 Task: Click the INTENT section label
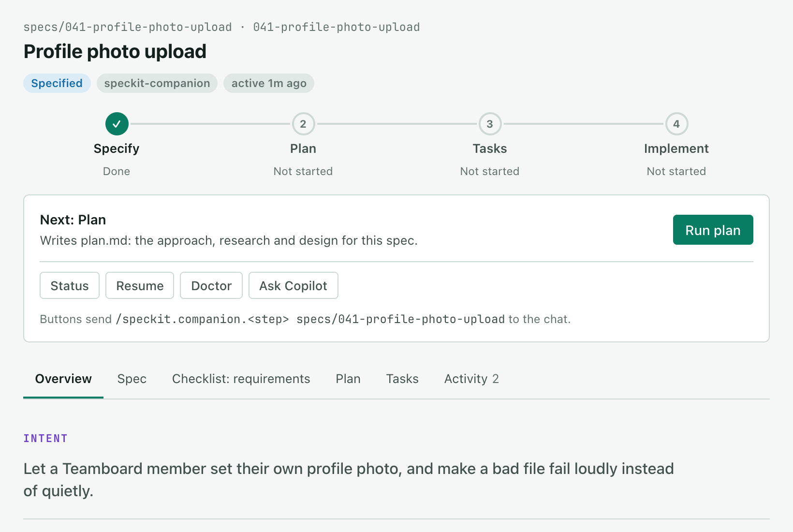click(45, 438)
